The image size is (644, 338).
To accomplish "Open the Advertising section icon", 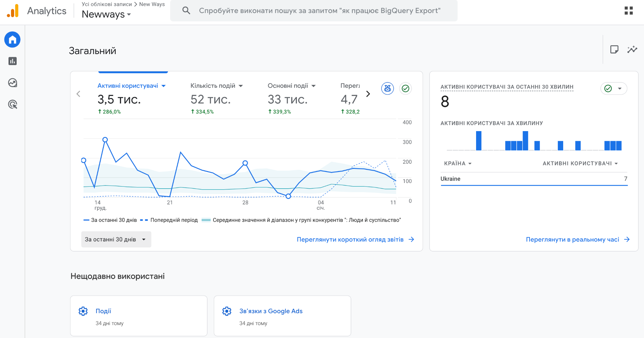I will coord(12,104).
